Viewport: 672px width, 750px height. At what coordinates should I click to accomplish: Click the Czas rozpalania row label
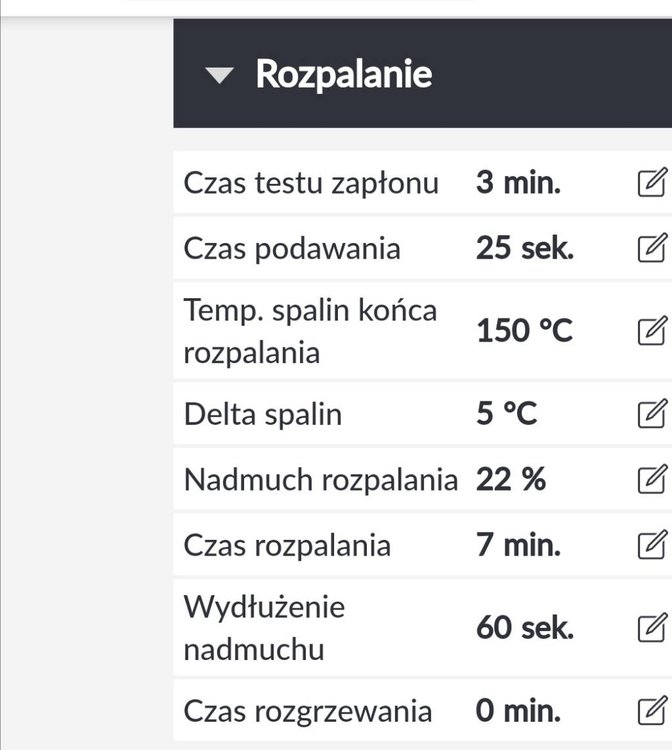pos(287,545)
